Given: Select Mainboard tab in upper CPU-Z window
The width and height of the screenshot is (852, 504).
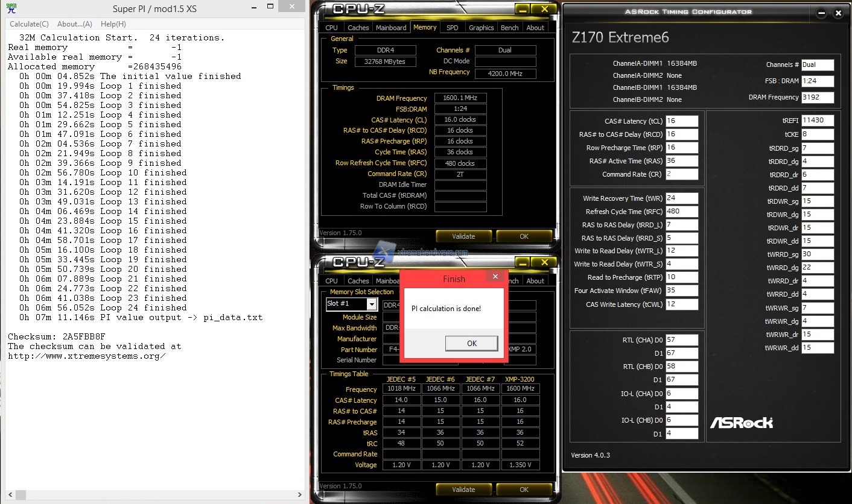Looking at the screenshot, I should click(x=391, y=28).
